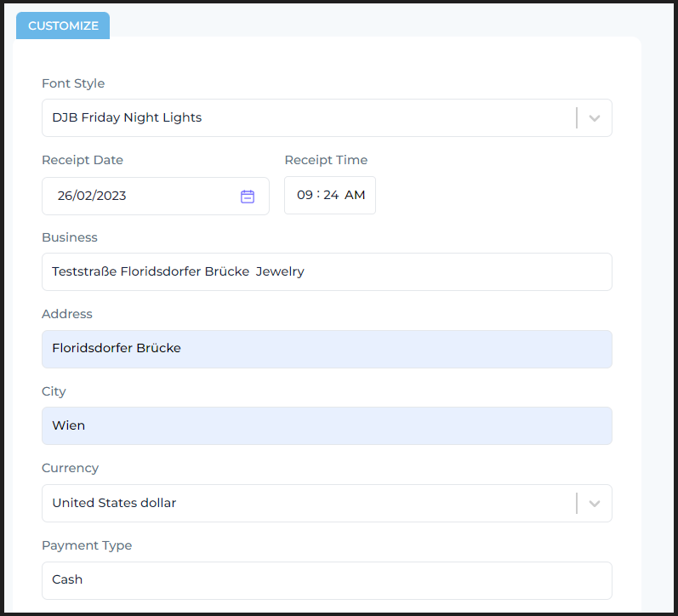Click the Business label
Image resolution: width=678 pixels, height=616 pixels.
(70, 237)
